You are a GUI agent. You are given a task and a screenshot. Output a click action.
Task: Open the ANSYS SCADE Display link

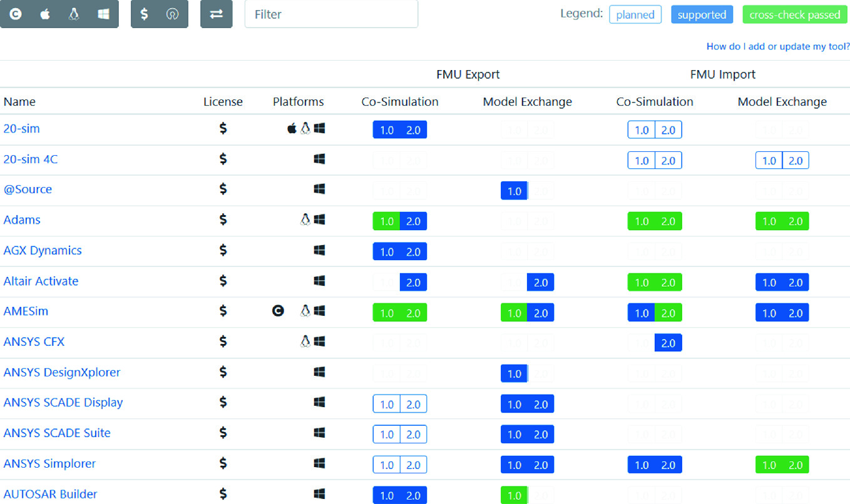(63, 402)
